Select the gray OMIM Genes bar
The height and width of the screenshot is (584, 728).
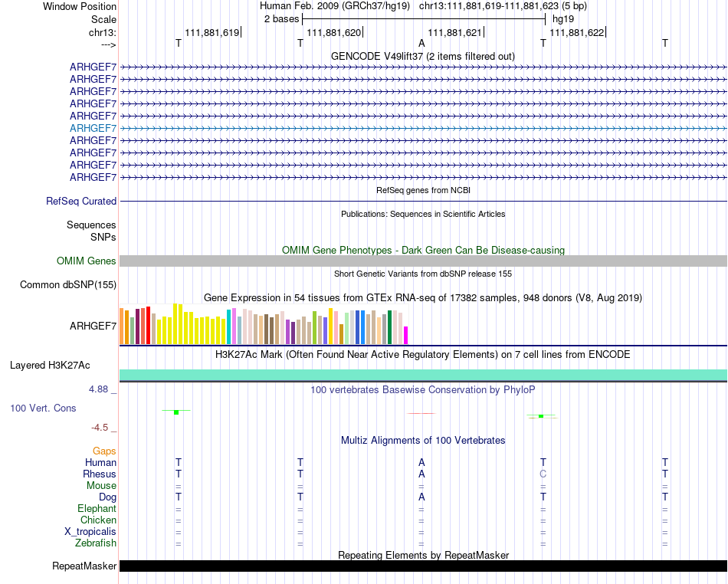423,261
